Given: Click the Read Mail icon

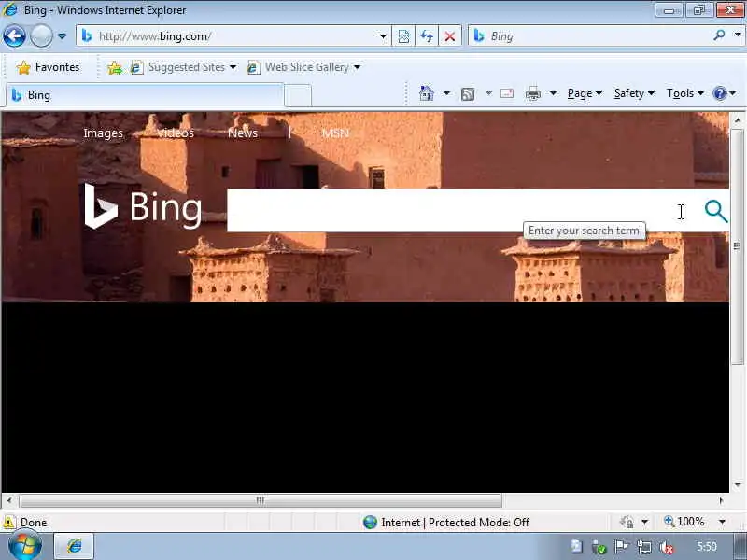Looking at the screenshot, I should click(507, 93).
